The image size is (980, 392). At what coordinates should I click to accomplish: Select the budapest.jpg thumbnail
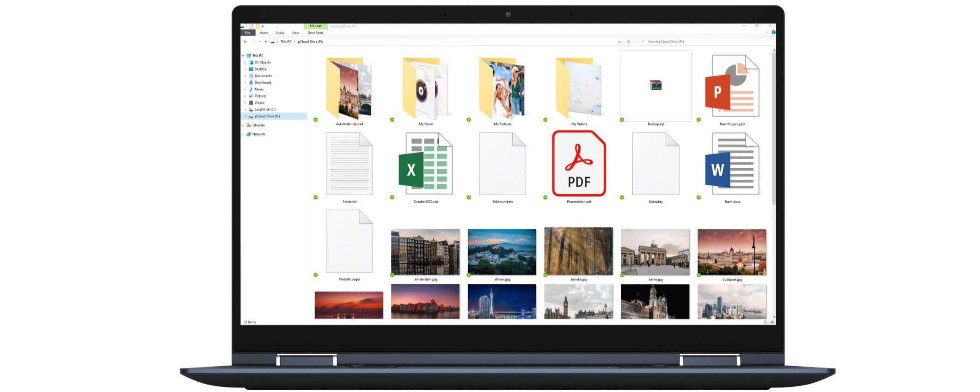732,252
